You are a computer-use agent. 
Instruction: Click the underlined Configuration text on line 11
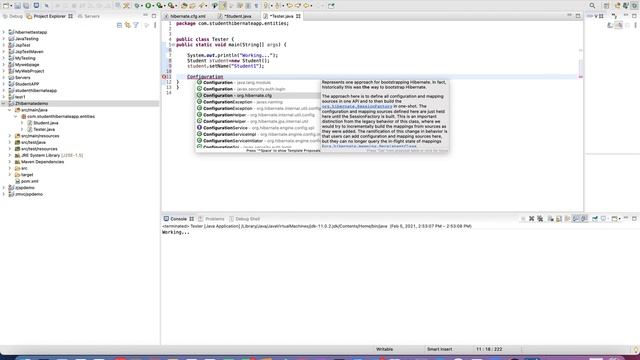coord(205,77)
